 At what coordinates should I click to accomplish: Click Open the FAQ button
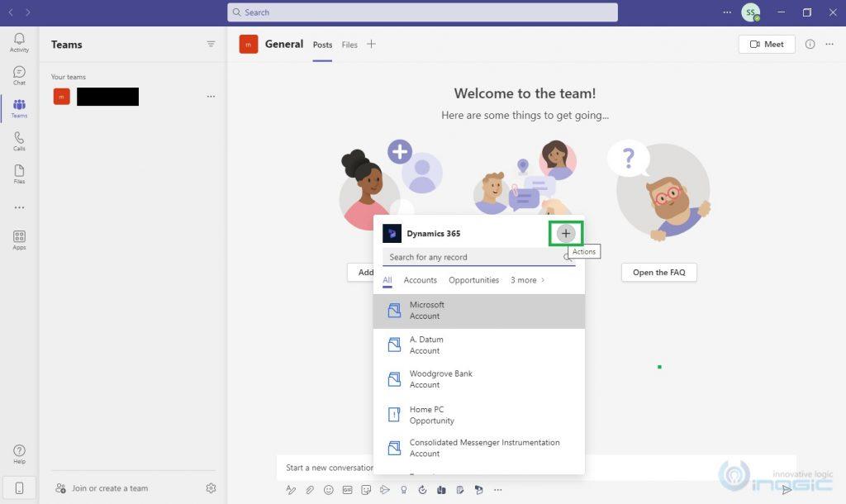click(658, 273)
